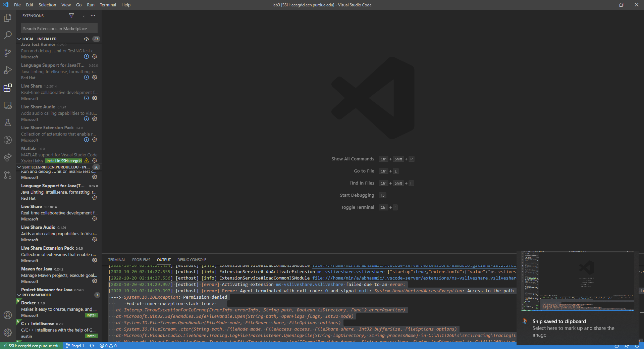Click info icon for local Java Test Runner
This screenshot has height=349, width=644.
pyautogui.click(x=87, y=57)
